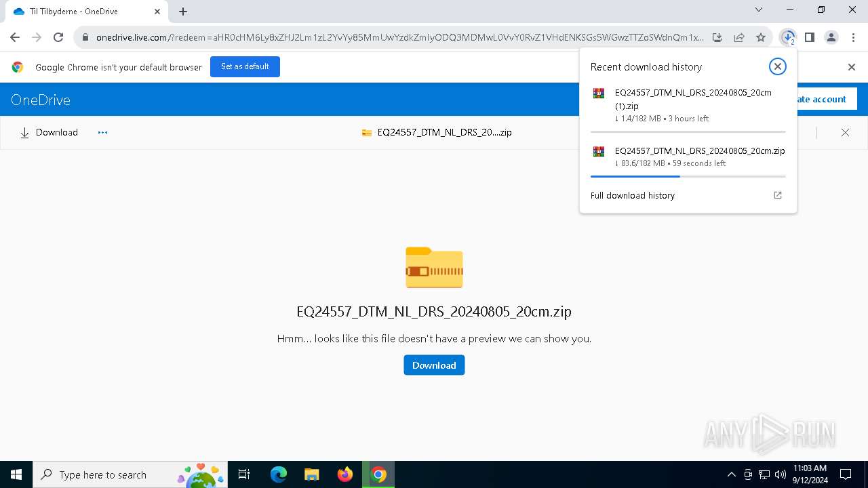
Task: Launch Microsoft Edge from taskbar
Action: 279,474
